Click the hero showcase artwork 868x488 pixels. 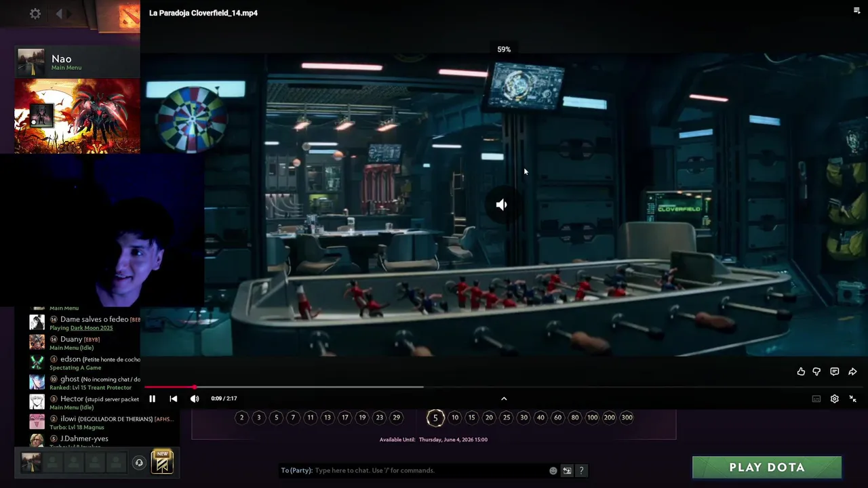(77, 116)
